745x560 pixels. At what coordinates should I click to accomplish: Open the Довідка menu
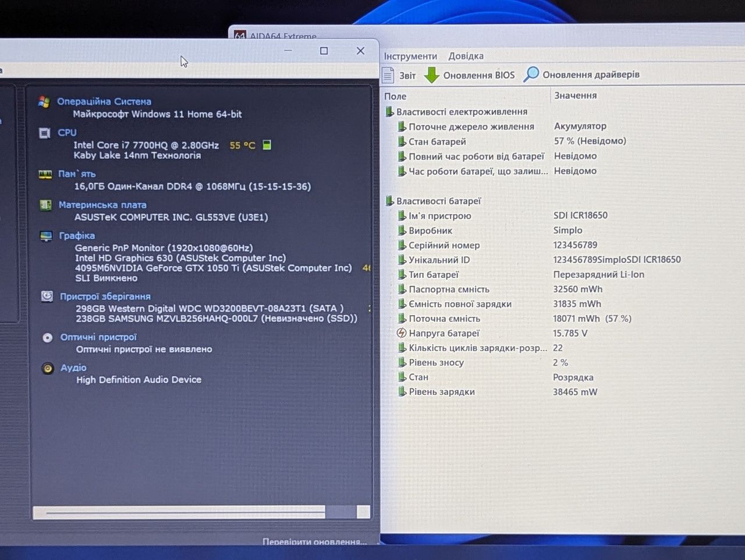coord(466,56)
